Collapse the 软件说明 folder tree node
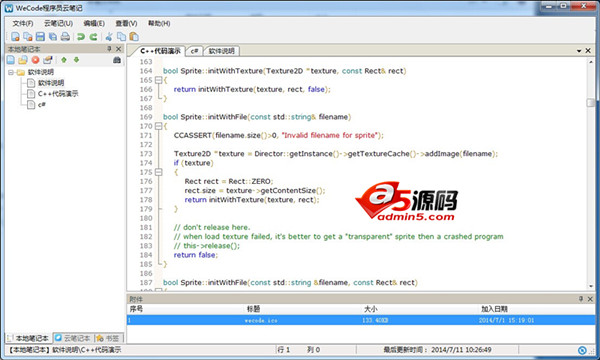 [x=11, y=72]
